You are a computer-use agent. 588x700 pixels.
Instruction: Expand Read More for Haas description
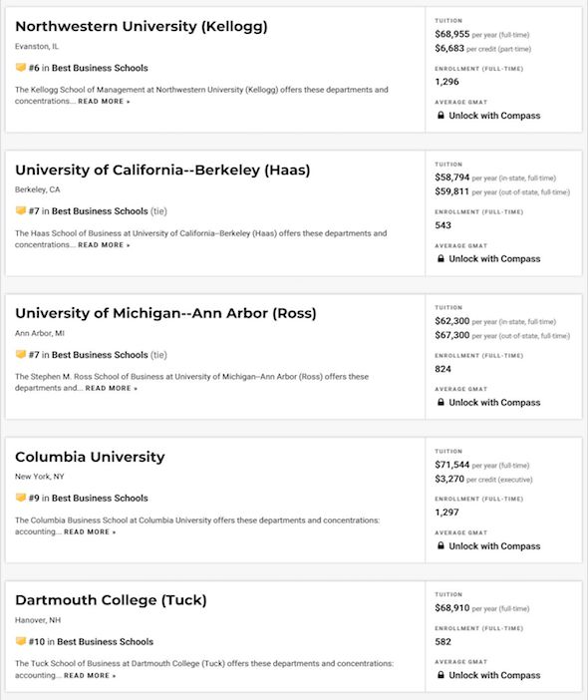[x=104, y=245]
